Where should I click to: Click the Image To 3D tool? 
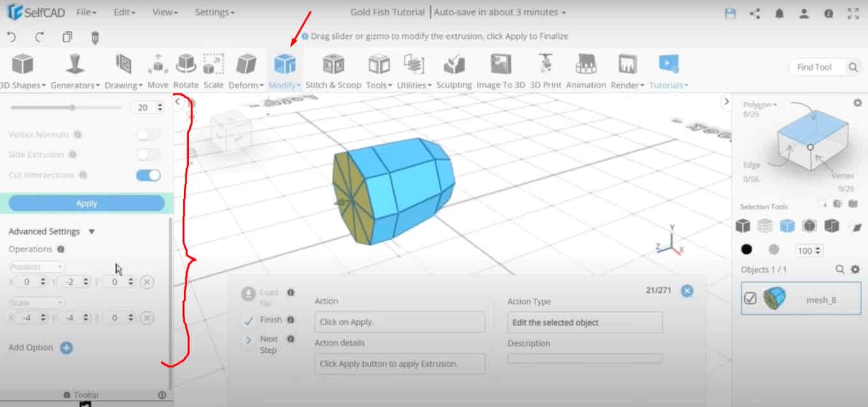tap(500, 70)
